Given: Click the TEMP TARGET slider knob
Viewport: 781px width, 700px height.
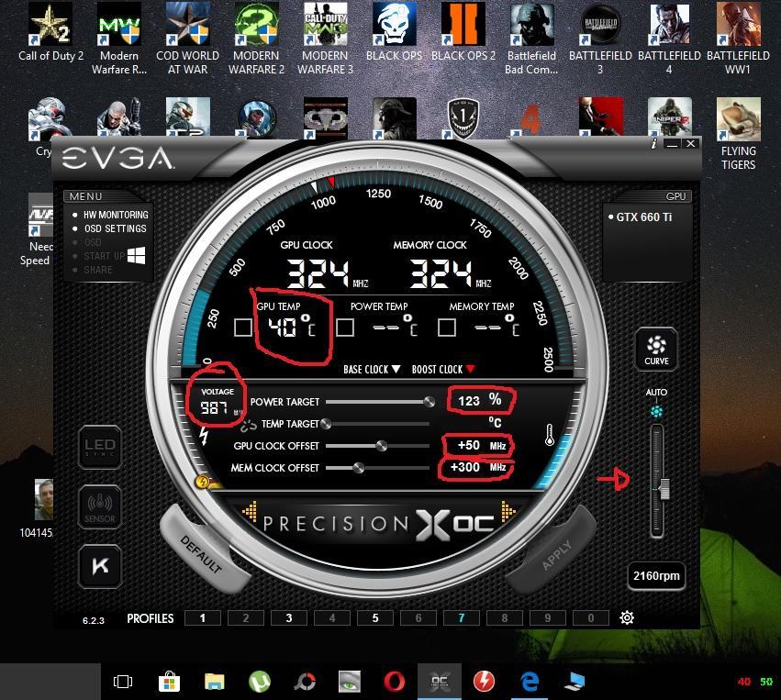Looking at the screenshot, I should pos(326,424).
